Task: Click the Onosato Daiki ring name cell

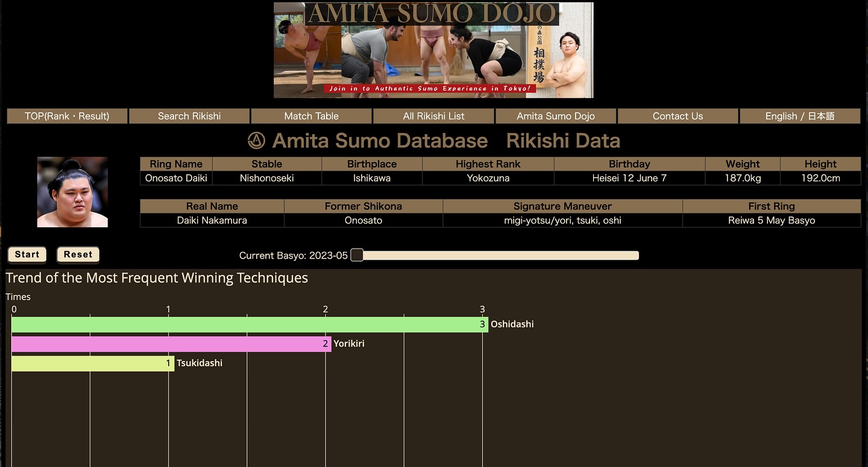Action: [x=176, y=178]
